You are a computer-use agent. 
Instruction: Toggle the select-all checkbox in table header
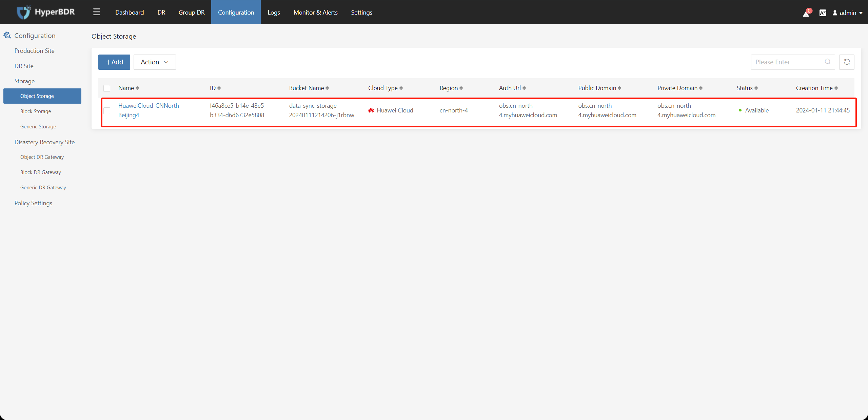pos(106,88)
